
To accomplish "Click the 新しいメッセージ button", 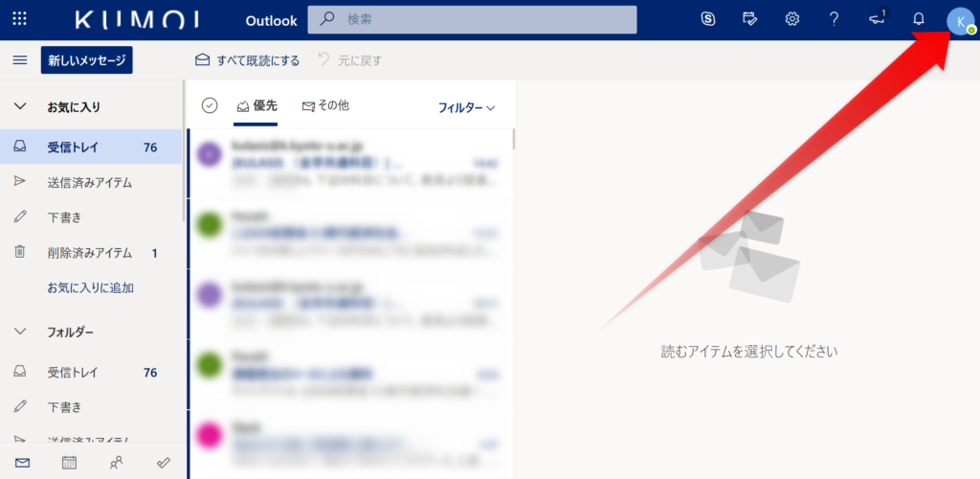I will 87,60.
